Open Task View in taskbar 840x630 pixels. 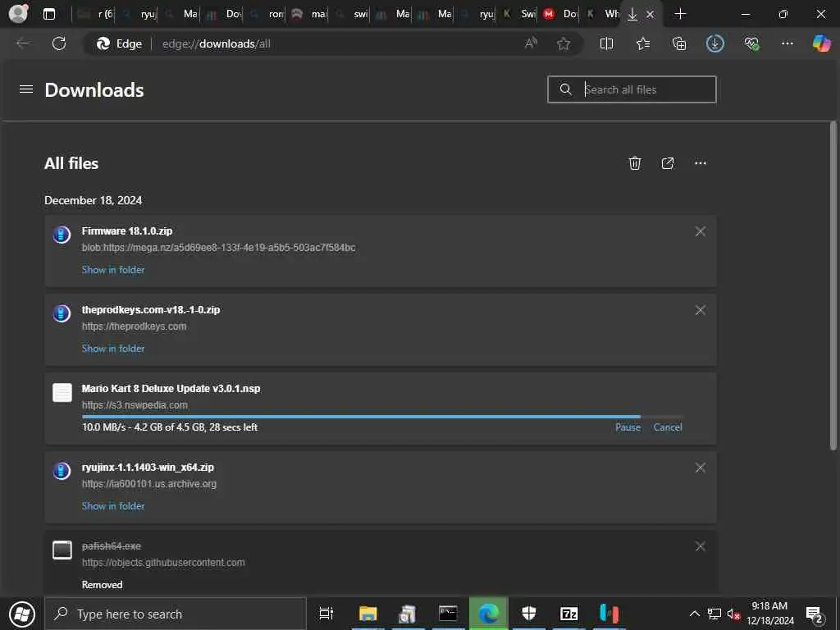(326, 614)
